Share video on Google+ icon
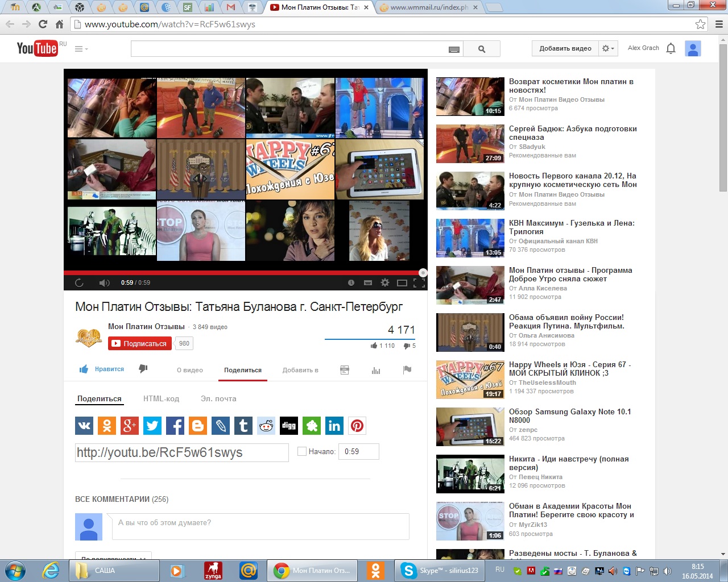Image resolution: width=728 pixels, height=582 pixels. [130, 426]
